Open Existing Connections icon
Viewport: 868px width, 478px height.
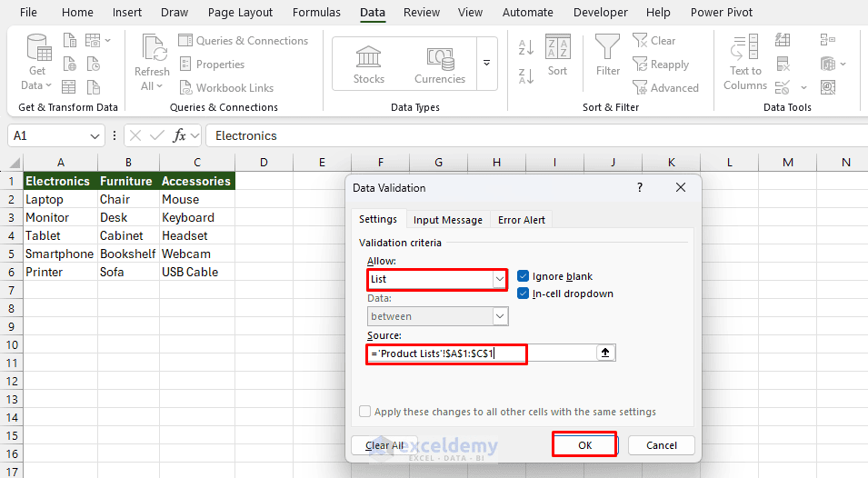click(93, 87)
